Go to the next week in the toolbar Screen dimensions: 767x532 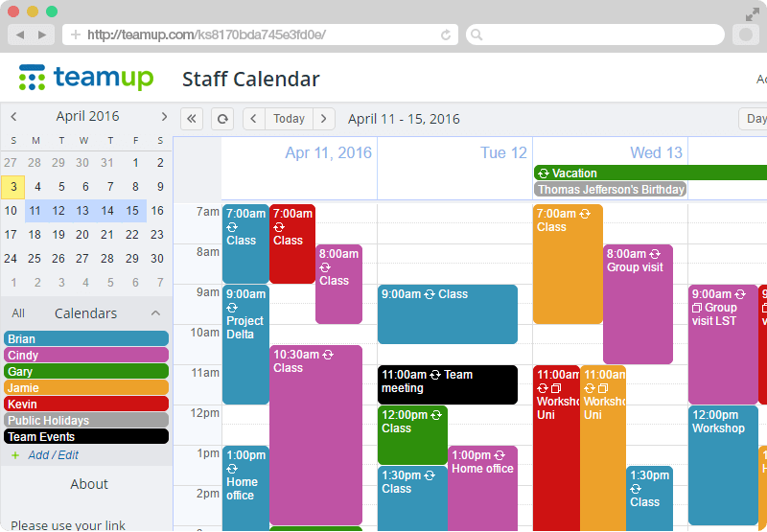(x=324, y=119)
